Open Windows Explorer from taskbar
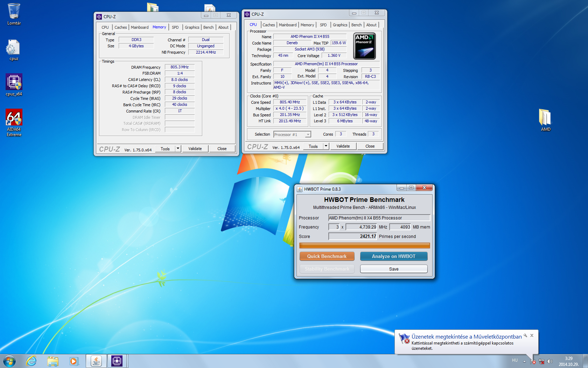The height and width of the screenshot is (368, 588). click(53, 361)
